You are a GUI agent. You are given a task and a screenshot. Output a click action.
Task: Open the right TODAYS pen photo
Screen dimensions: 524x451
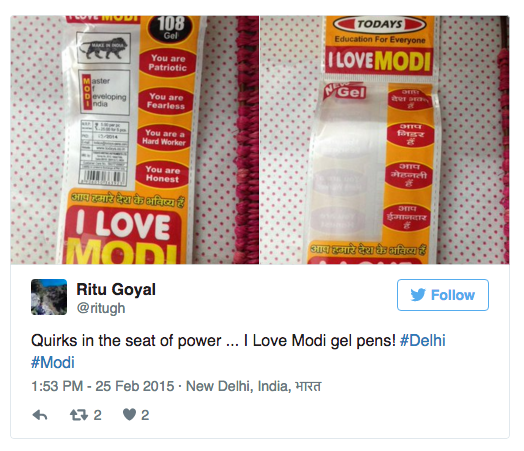(385, 140)
